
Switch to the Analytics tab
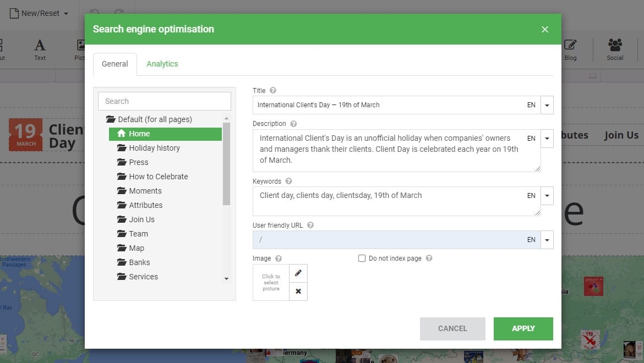point(162,64)
